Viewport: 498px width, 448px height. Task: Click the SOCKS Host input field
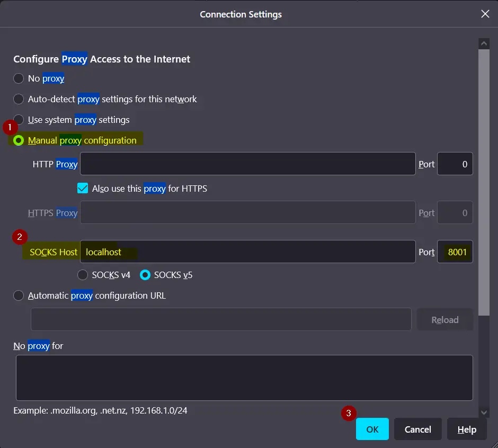(247, 252)
